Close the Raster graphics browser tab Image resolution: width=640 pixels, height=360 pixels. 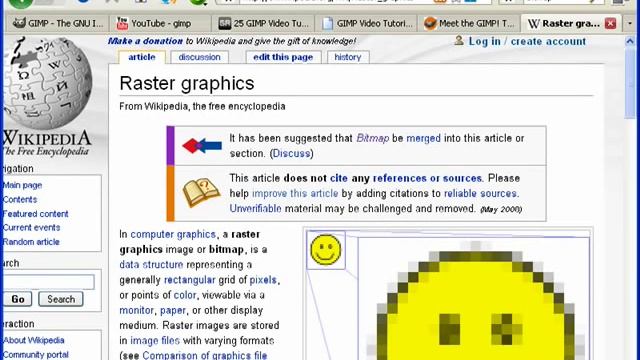pos(610,24)
